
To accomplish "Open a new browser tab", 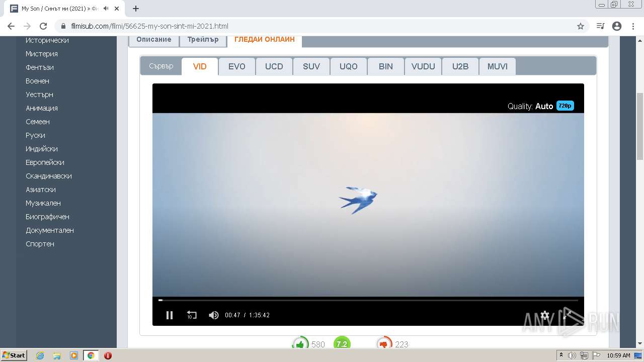I will (x=136, y=9).
